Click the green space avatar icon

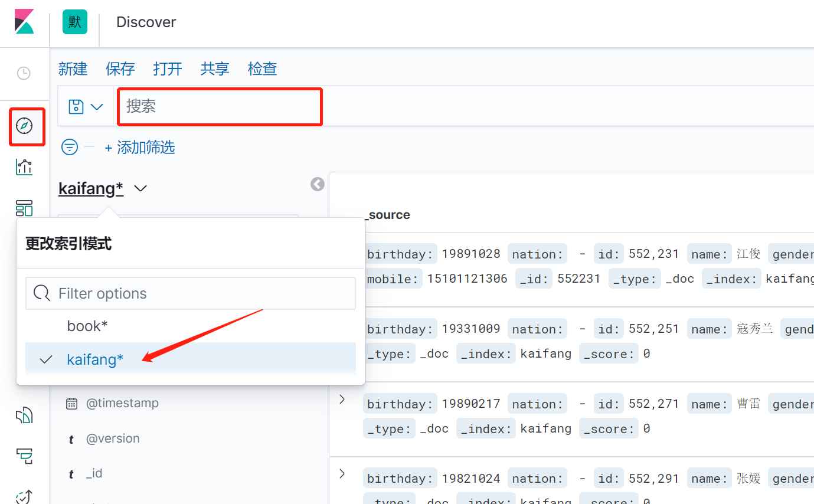coord(75,22)
